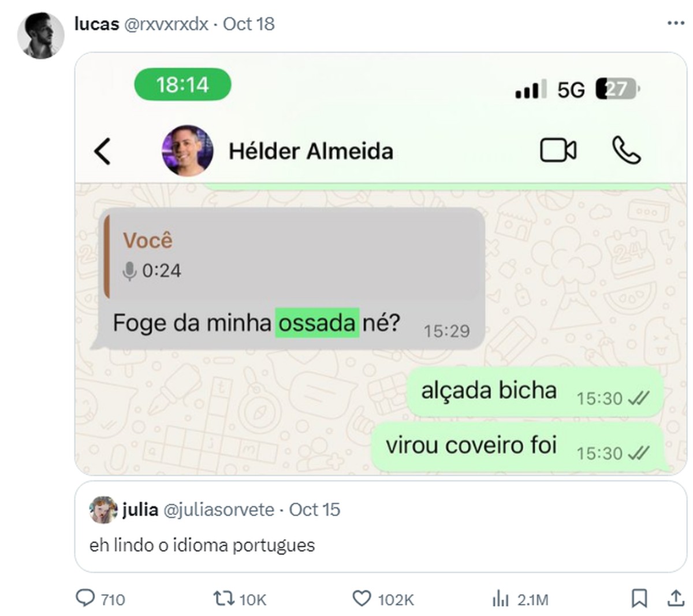693x616 pixels.
Task: Retweet the post with 10K reposts
Action: tap(240, 599)
